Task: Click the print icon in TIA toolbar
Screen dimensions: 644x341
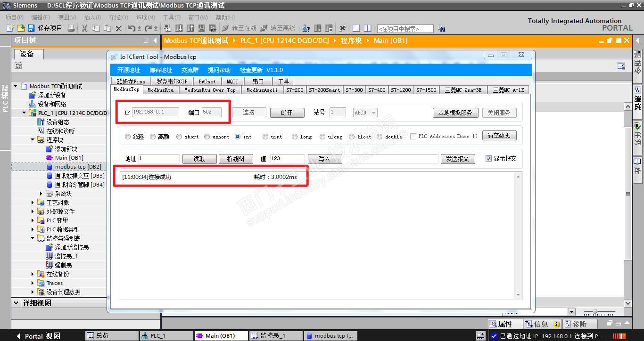Action: pos(71,28)
